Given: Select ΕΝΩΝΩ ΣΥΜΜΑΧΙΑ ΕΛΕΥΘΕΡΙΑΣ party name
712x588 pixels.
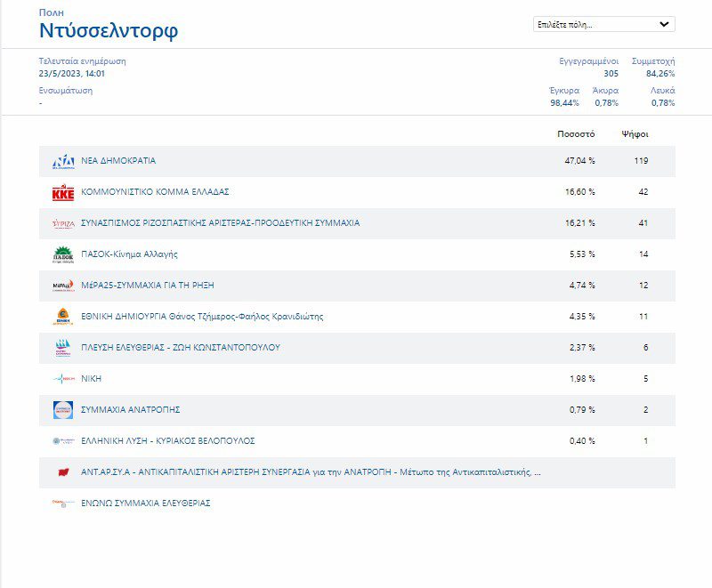Looking at the screenshot, I should click(146, 503).
